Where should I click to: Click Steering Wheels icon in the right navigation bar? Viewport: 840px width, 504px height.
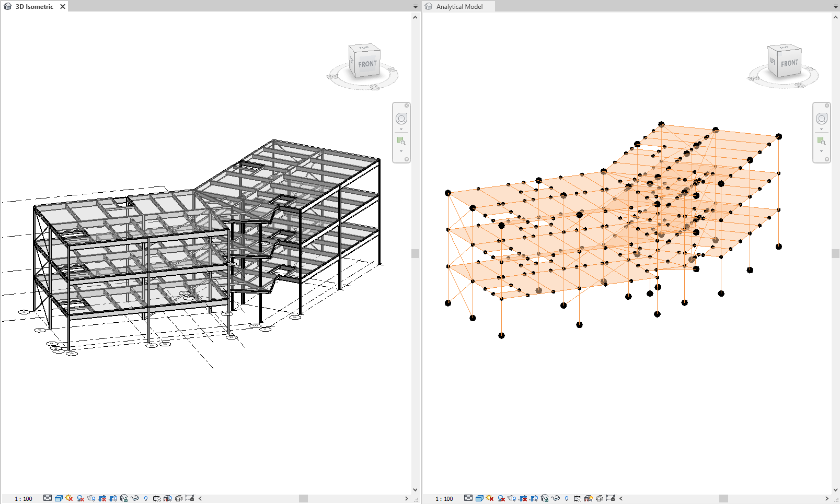pyautogui.click(x=821, y=119)
